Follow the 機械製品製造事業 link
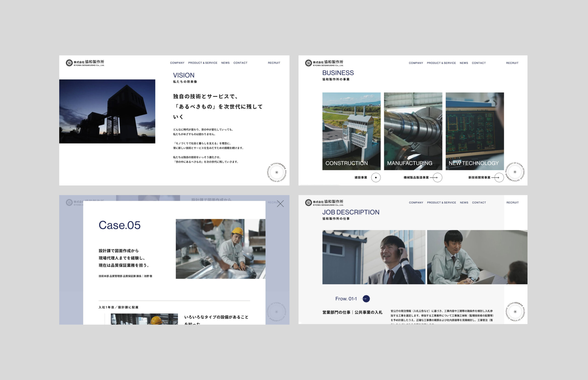Screen dimensions: 588x380 416,177
